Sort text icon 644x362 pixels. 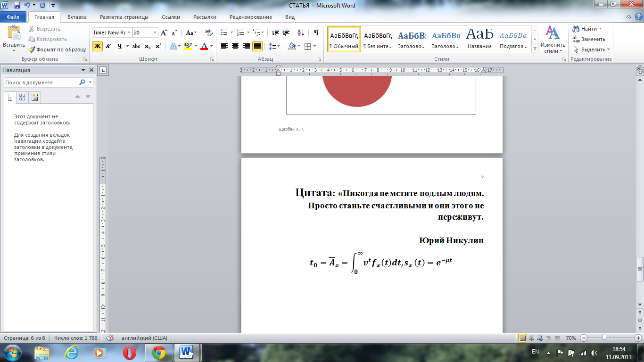pos(300,33)
